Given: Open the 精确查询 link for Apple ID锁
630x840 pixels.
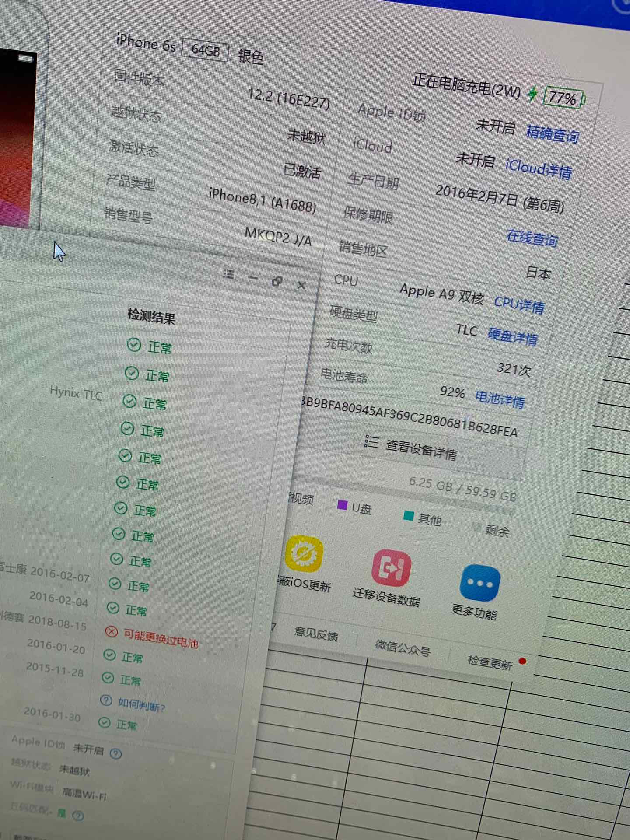Looking at the screenshot, I should 553,133.
